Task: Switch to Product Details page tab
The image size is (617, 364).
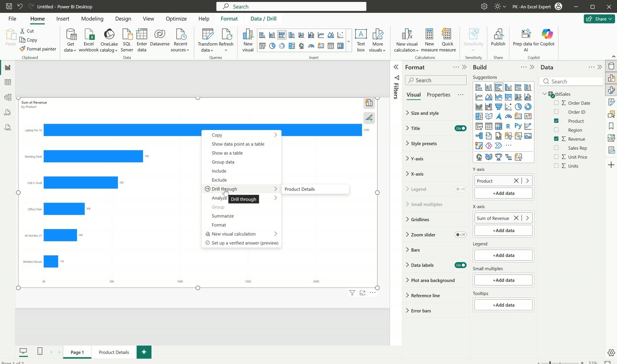Action: coord(114,352)
